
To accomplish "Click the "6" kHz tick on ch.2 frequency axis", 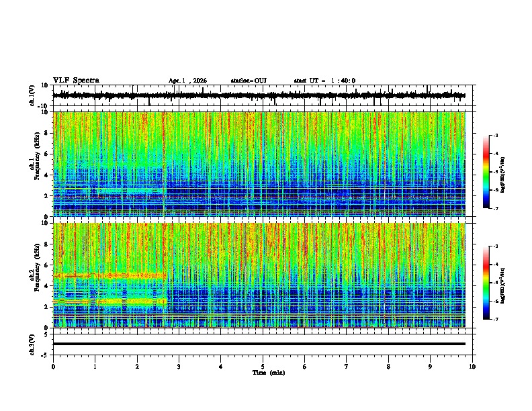I will pyautogui.click(x=47, y=265).
